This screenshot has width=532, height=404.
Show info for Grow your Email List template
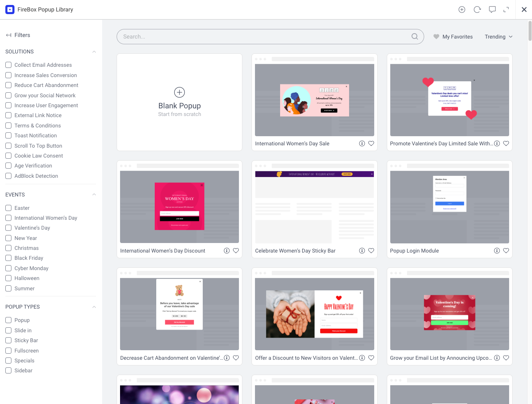click(x=497, y=358)
